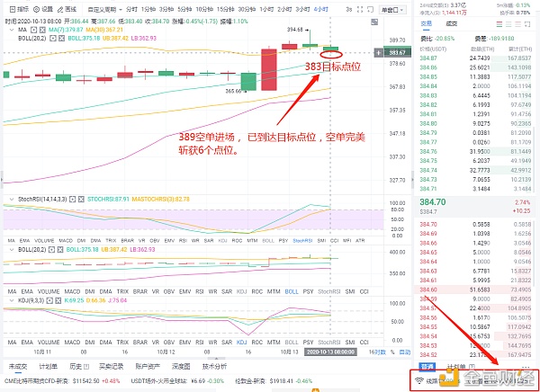Collapse the lower BOLL panel chevron
Viewport: 540px width, 392px height.
click(x=13, y=250)
